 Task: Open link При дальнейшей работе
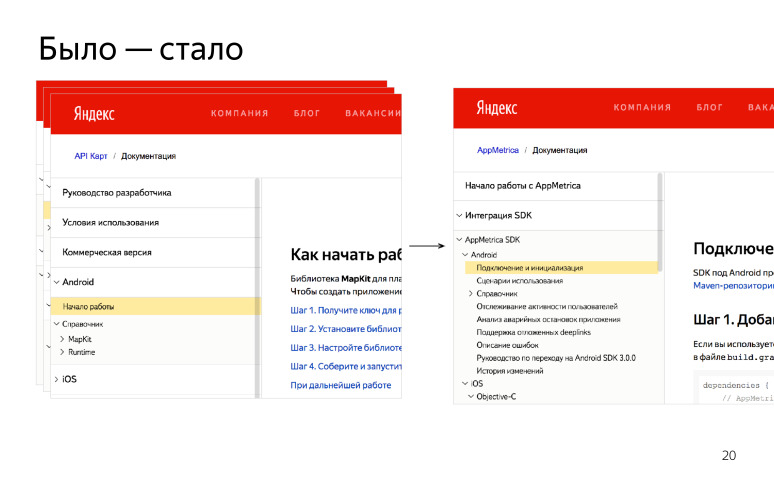341,385
